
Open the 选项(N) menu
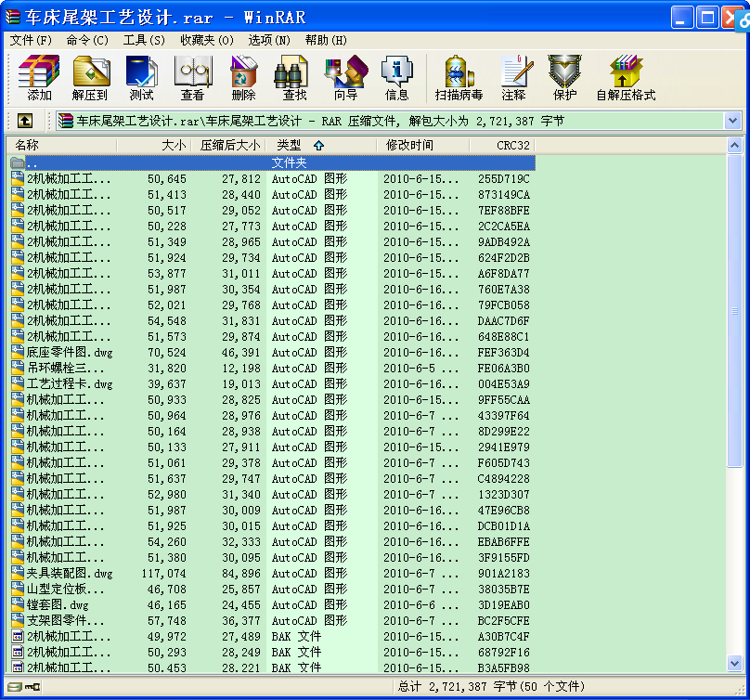click(x=269, y=40)
